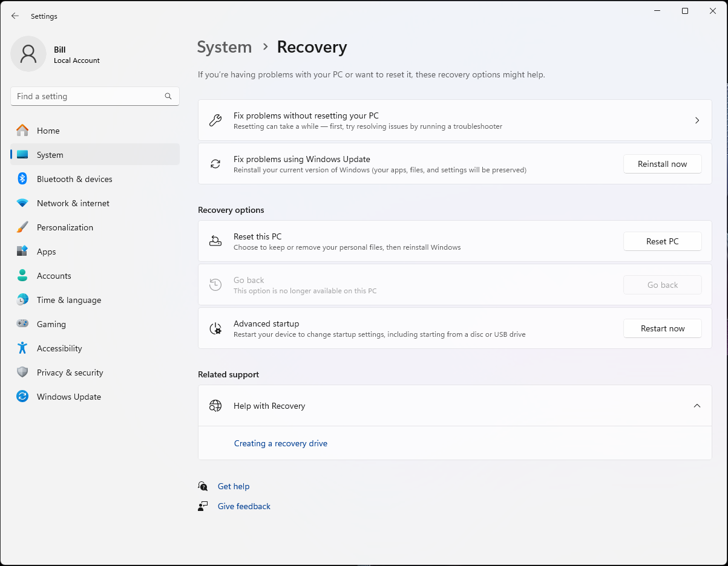Viewport: 728px width, 566px height.
Task: Select Windows Update in sidebar
Action: tap(95, 397)
